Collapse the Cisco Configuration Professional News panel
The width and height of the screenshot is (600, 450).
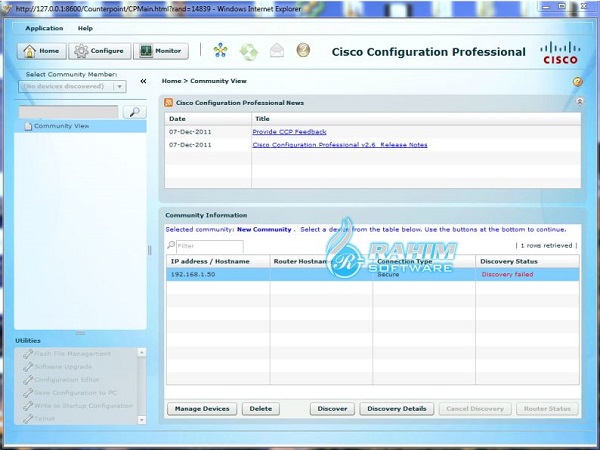coord(579,102)
